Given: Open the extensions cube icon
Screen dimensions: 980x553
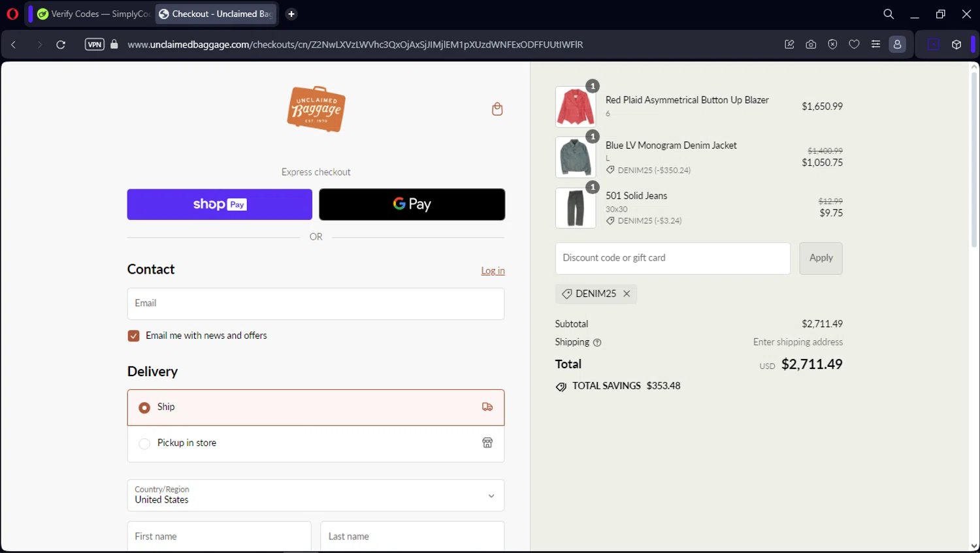Looking at the screenshot, I should tap(956, 44).
